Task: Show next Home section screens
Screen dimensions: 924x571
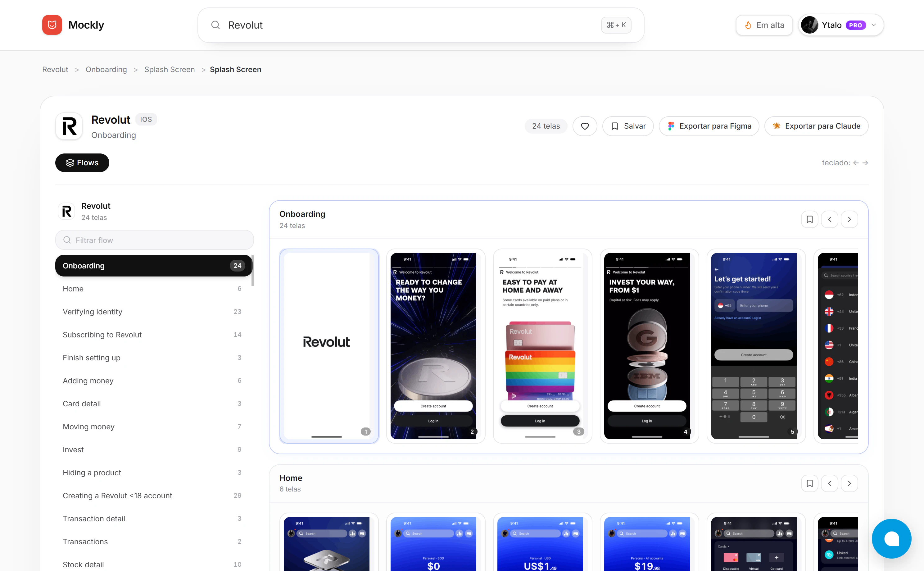Action: (x=849, y=483)
